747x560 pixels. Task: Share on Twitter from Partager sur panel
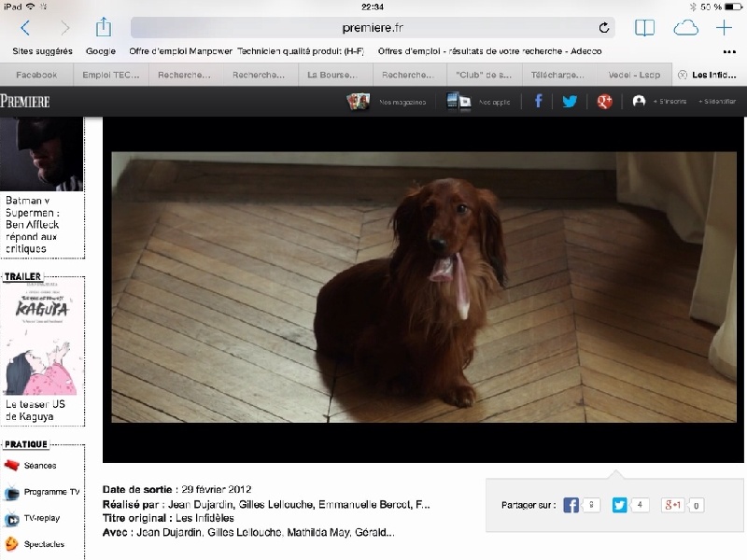(619, 505)
